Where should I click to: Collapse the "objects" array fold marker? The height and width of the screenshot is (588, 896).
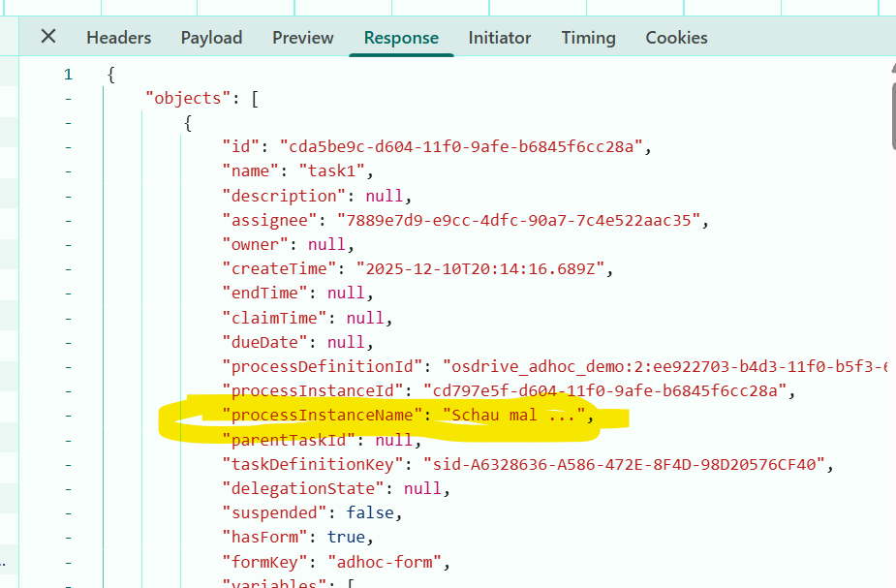(68, 99)
